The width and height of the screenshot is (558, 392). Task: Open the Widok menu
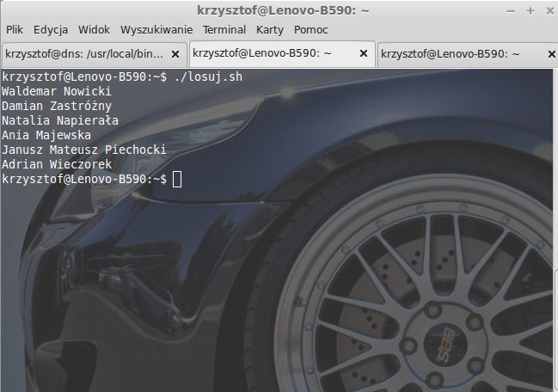[94, 29]
